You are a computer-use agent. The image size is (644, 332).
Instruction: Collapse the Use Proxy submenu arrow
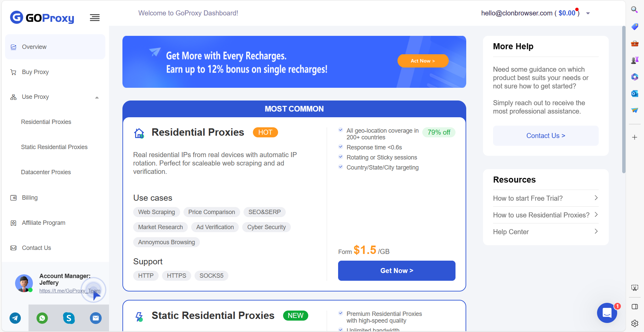97,97
